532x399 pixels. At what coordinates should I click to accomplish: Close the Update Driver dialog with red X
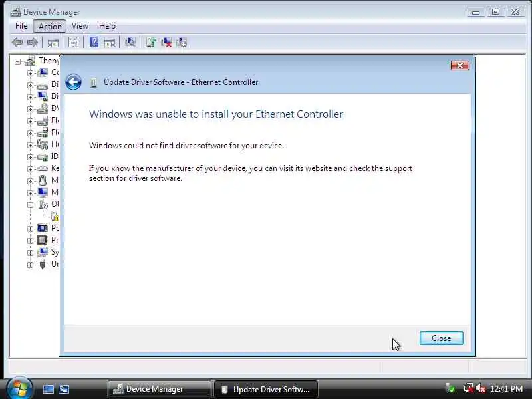click(460, 65)
